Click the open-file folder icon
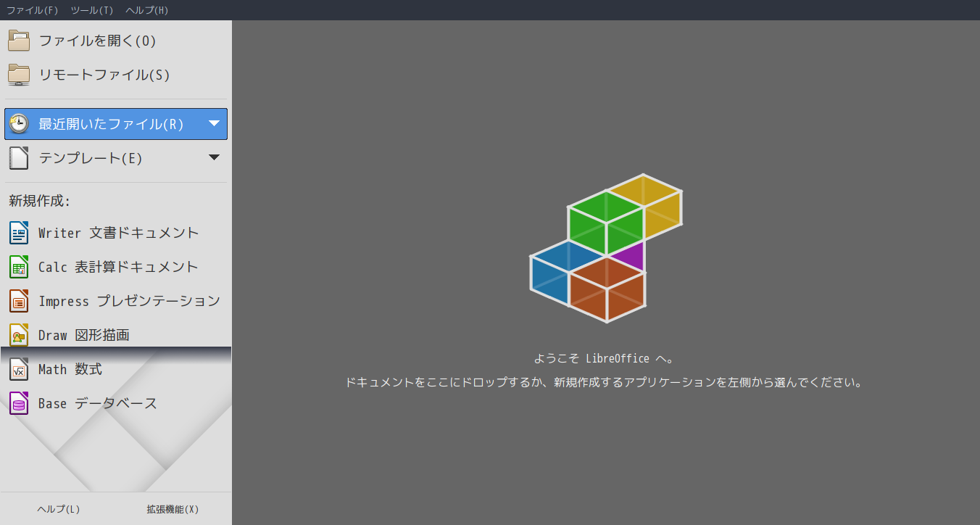The image size is (980, 525). click(x=19, y=41)
